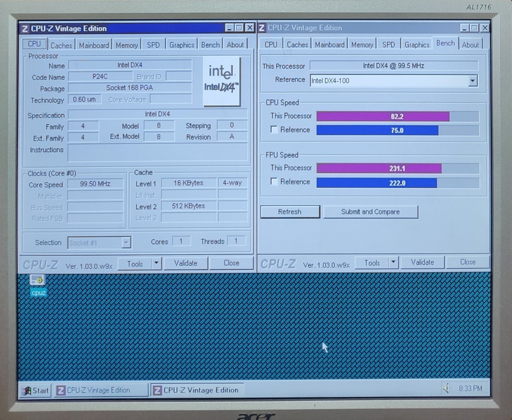Open the Bench tab in left window
This screenshot has height=420, width=512.
tap(210, 45)
